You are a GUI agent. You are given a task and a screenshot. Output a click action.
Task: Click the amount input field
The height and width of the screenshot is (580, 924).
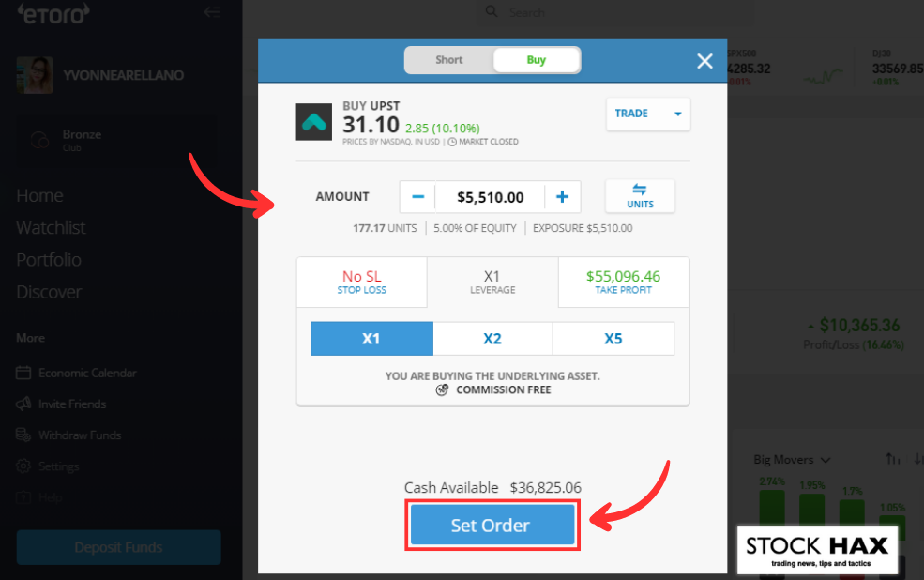click(491, 197)
